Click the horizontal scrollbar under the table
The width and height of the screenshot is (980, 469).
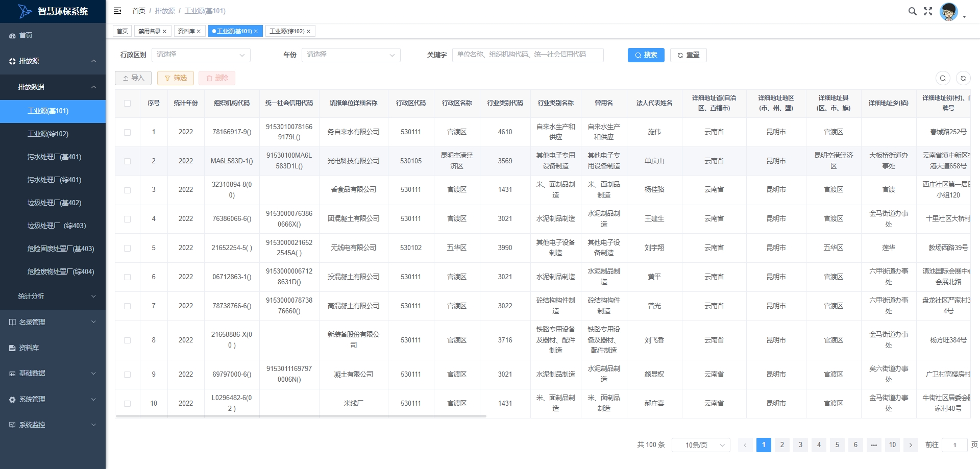301,416
